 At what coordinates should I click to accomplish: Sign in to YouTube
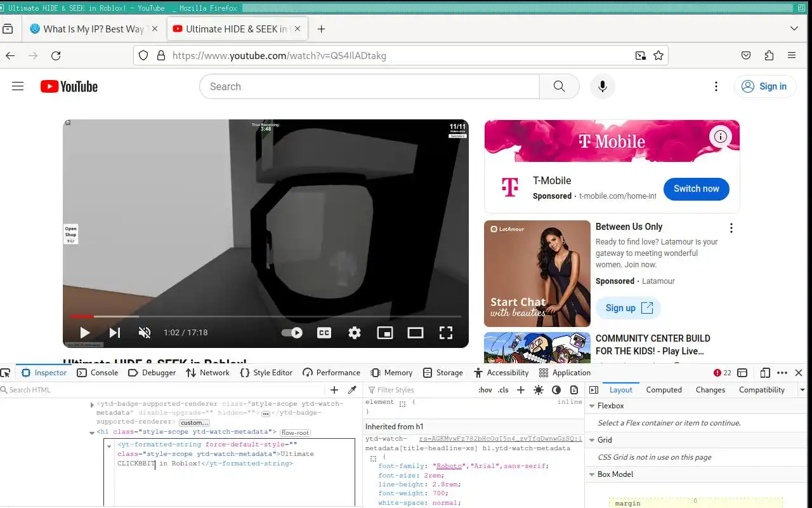tap(765, 86)
